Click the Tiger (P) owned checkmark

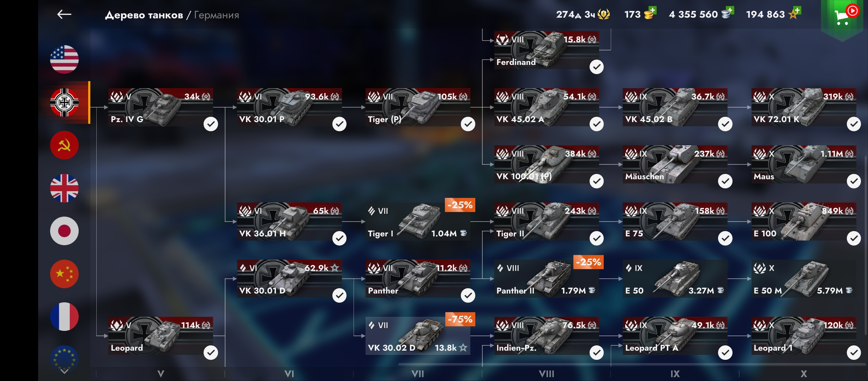[x=468, y=124]
